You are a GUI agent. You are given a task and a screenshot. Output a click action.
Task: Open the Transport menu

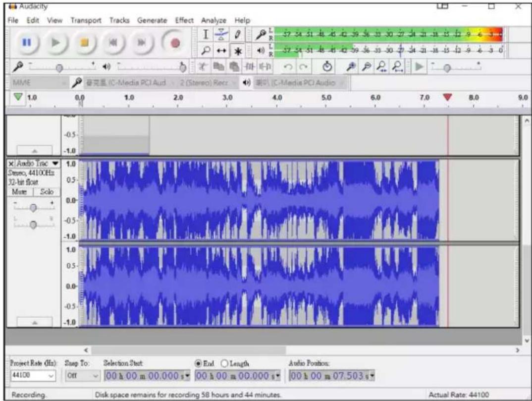(86, 20)
